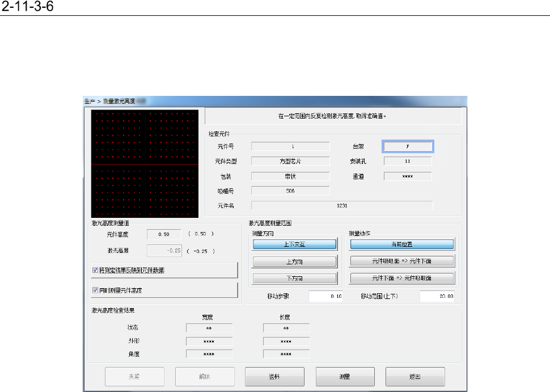Click the 长度 角度 result field
Image resolution: width=550 pixels, height=392 pixels.
click(x=286, y=354)
